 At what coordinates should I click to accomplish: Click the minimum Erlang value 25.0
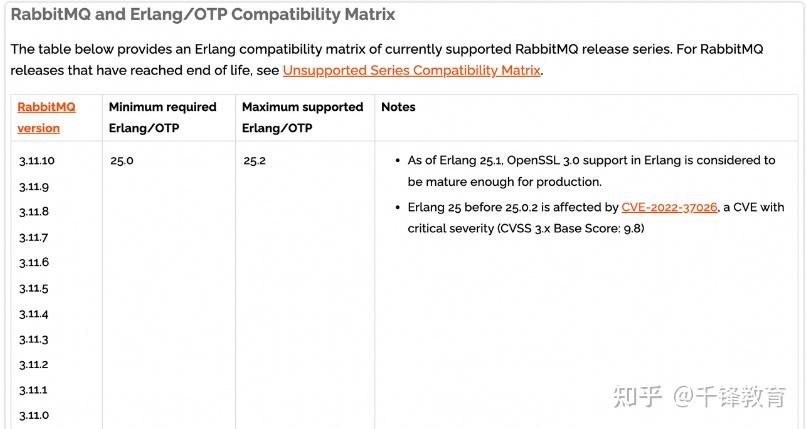tap(122, 160)
